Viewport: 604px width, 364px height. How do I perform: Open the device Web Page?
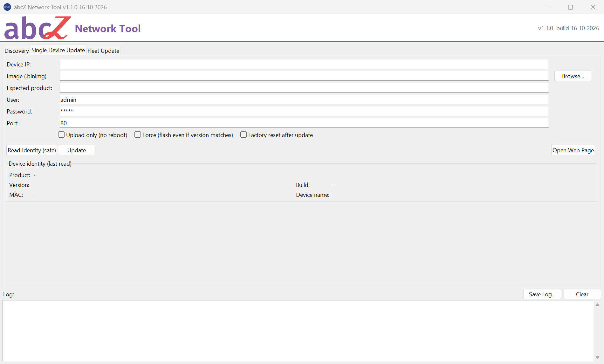coord(573,150)
